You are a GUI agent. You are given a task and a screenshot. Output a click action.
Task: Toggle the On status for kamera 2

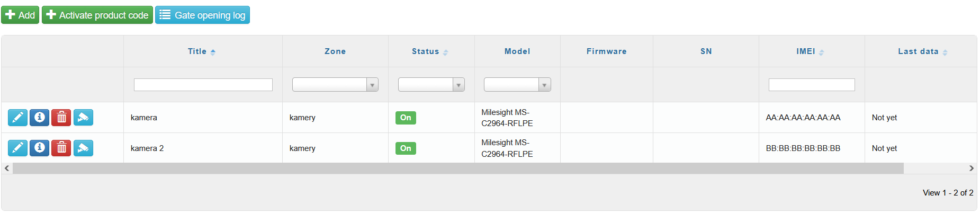(406, 148)
